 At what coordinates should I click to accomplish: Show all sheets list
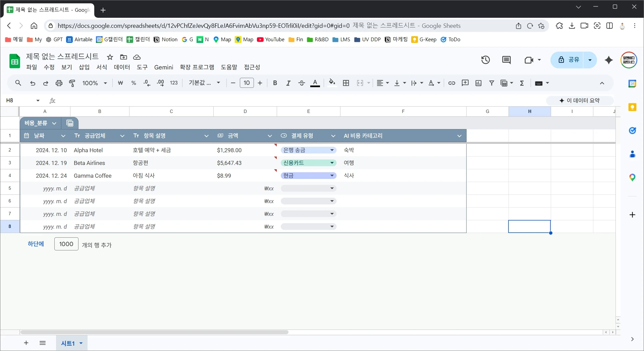click(43, 343)
